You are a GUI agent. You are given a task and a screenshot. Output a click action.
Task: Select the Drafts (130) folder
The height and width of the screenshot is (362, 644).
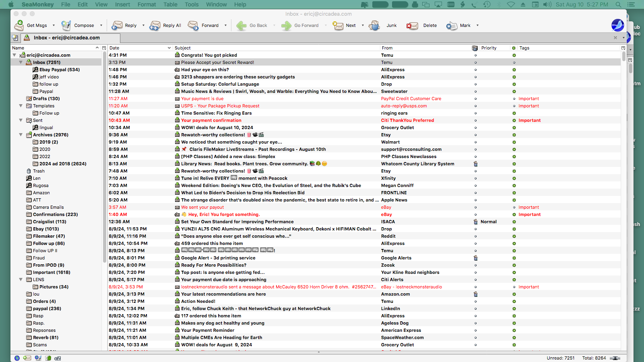46,99
